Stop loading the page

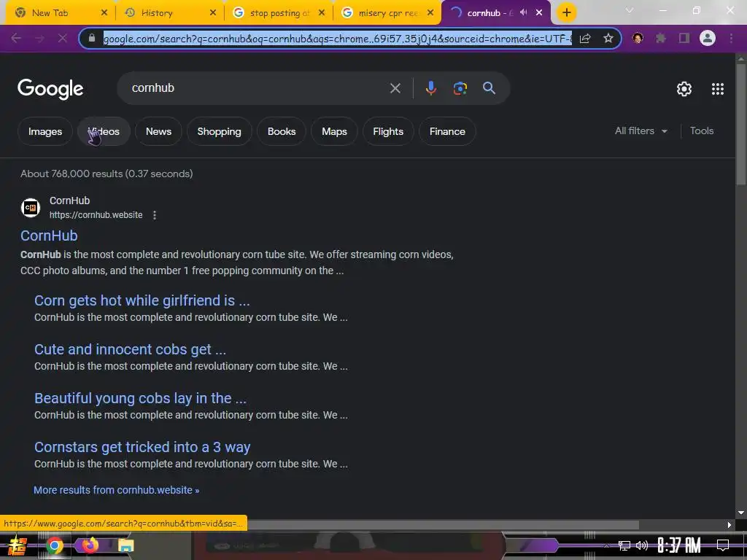coord(63,38)
